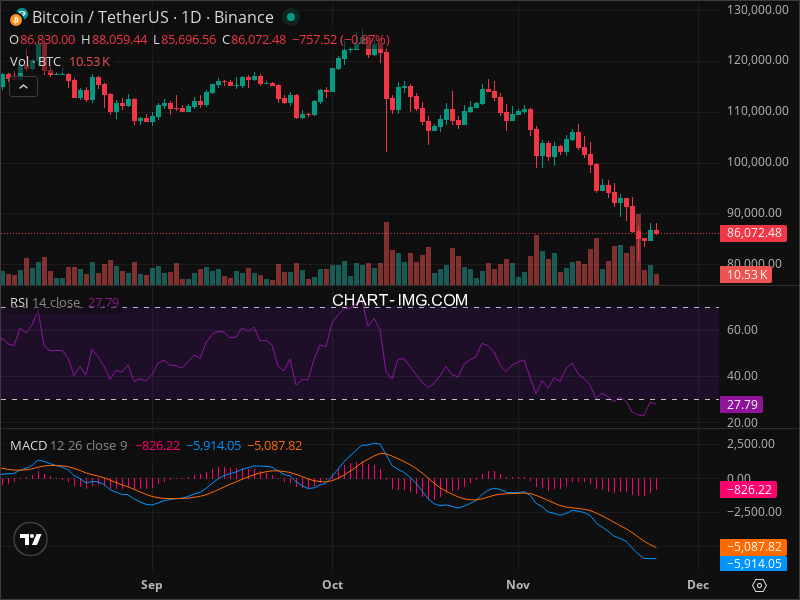800x600 pixels.
Task: Collapse the indicator legend with chevron button
Action: pos(24,86)
